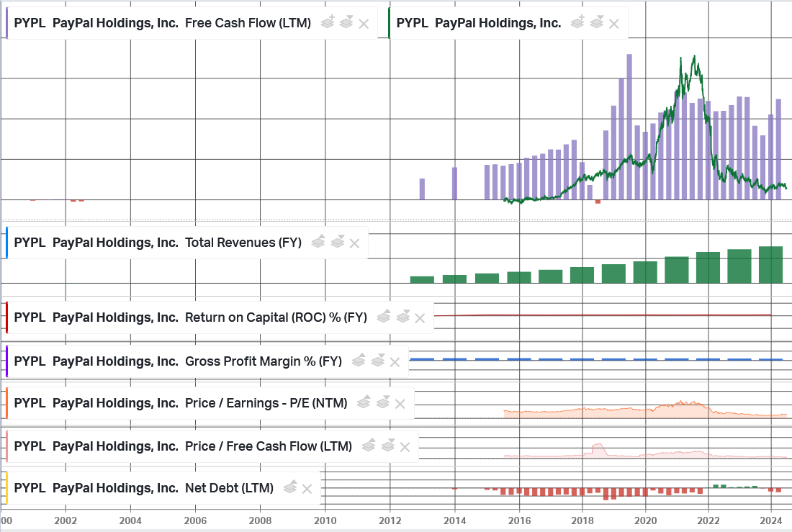Viewport: 792px width, 532px height.
Task: Click the layer-plus icon beside the PYPL price legend
Action: coord(577,22)
